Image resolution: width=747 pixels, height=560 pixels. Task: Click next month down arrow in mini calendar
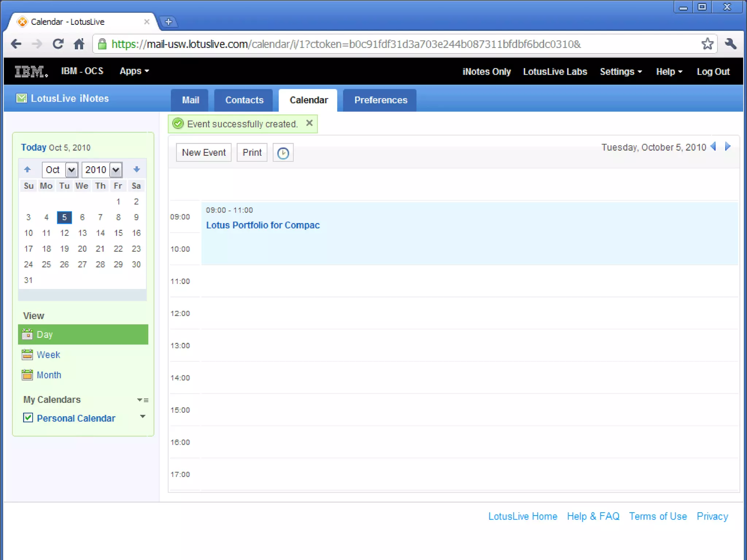pos(137,170)
